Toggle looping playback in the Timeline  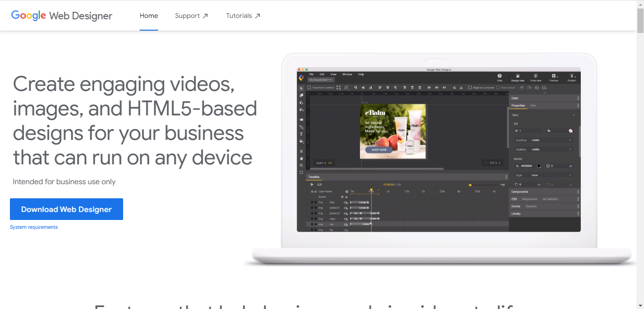click(x=319, y=185)
